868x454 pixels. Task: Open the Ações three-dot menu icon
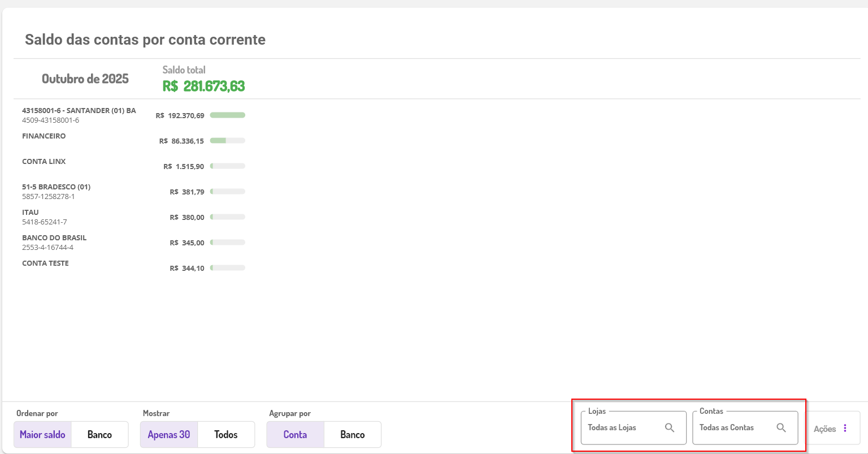click(845, 429)
